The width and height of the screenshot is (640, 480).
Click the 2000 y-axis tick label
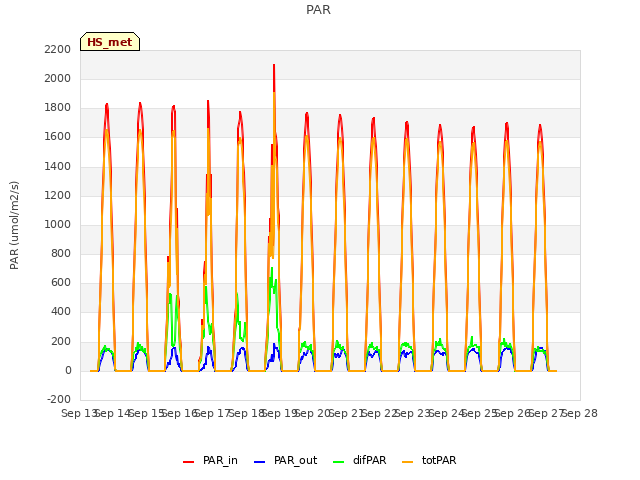58,78
